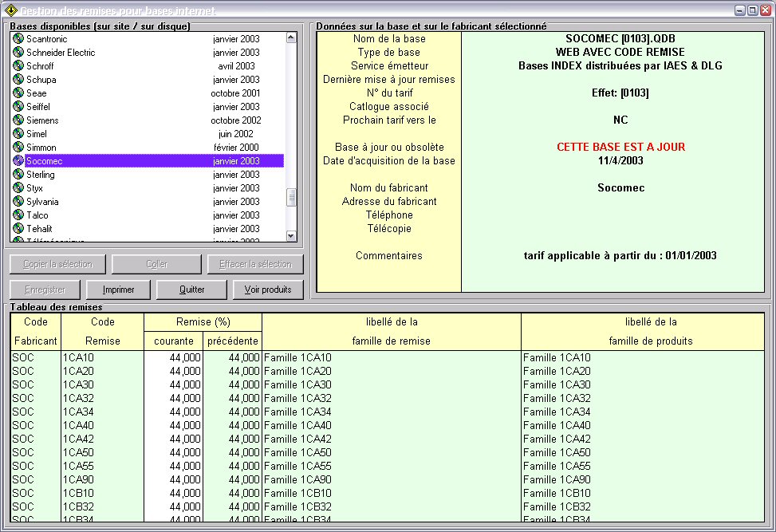This screenshot has height=532, width=776.
Task: Click the current discount cell for 1CA10
Action: point(173,358)
